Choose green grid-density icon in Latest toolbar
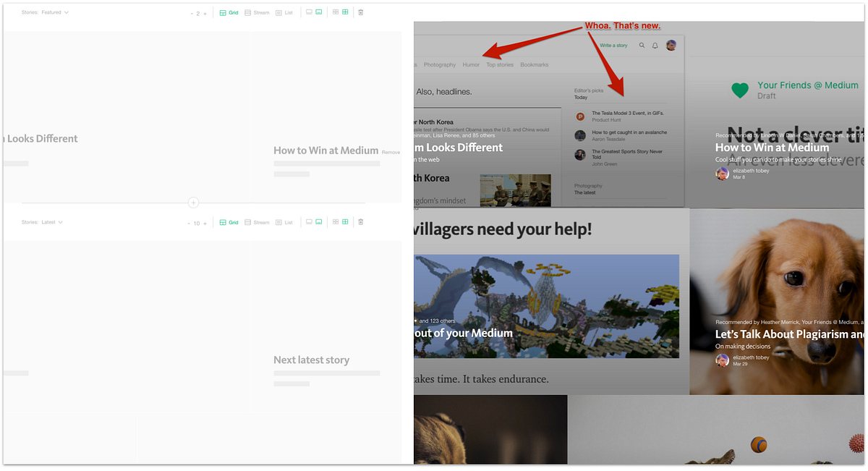The width and height of the screenshot is (868, 471). point(346,221)
